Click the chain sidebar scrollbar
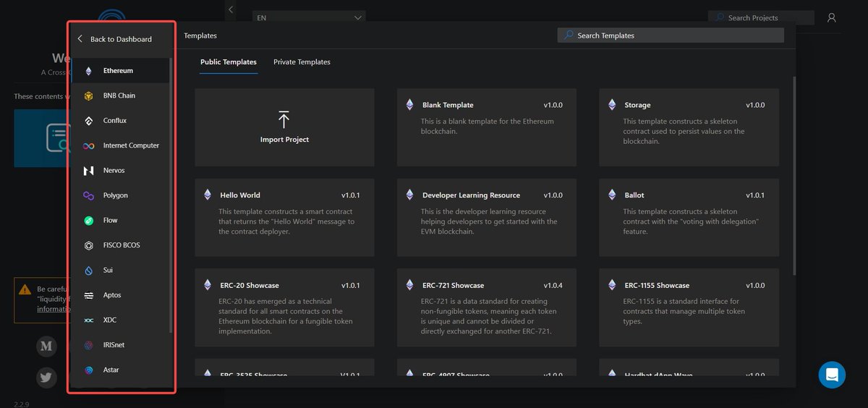 click(171, 195)
